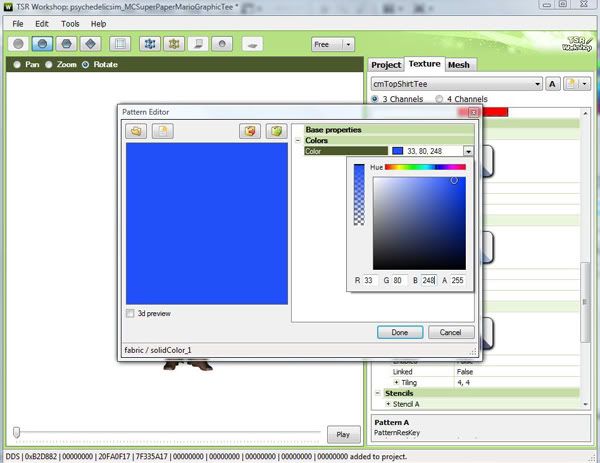Click the hexagon shape toolbar icon

click(66, 44)
